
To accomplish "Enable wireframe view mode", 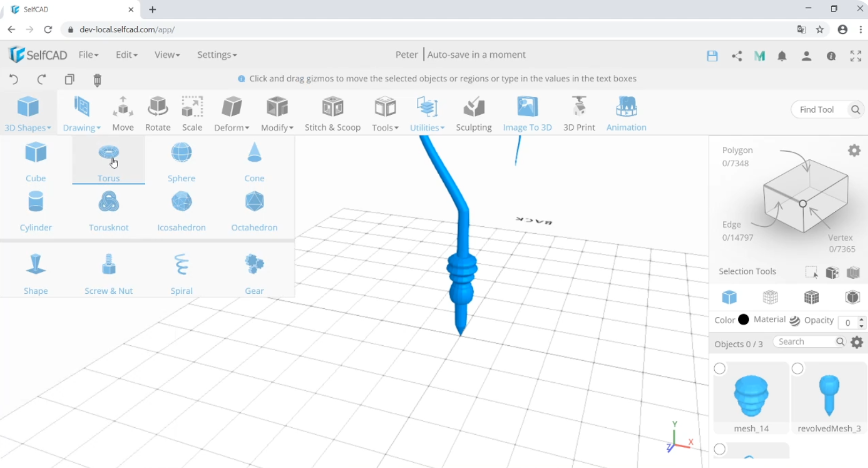I will [770, 297].
